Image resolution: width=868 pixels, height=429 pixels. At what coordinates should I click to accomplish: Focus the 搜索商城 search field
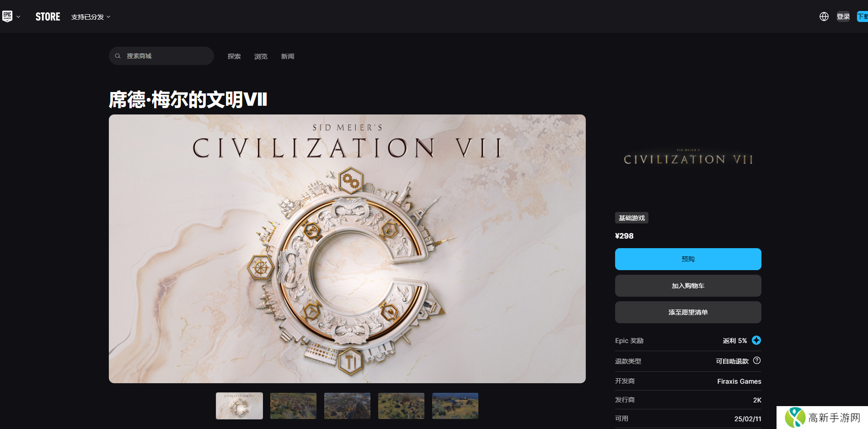pos(161,56)
